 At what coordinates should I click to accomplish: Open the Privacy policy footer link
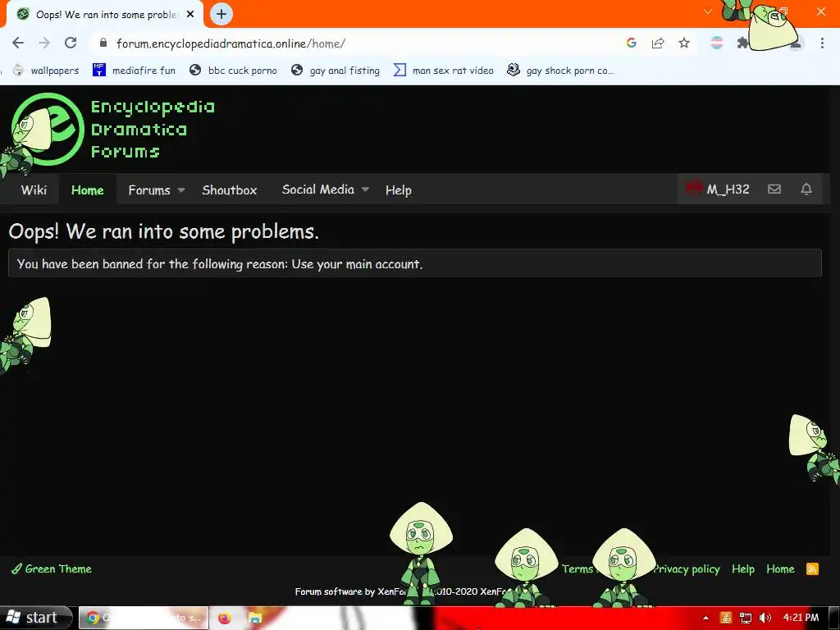pos(687,569)
